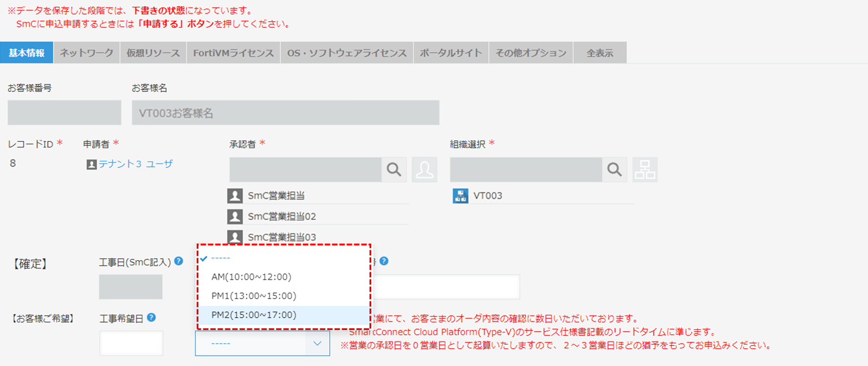Select the checked ----- blank option

pyautogui.click(x=284, y=258)
